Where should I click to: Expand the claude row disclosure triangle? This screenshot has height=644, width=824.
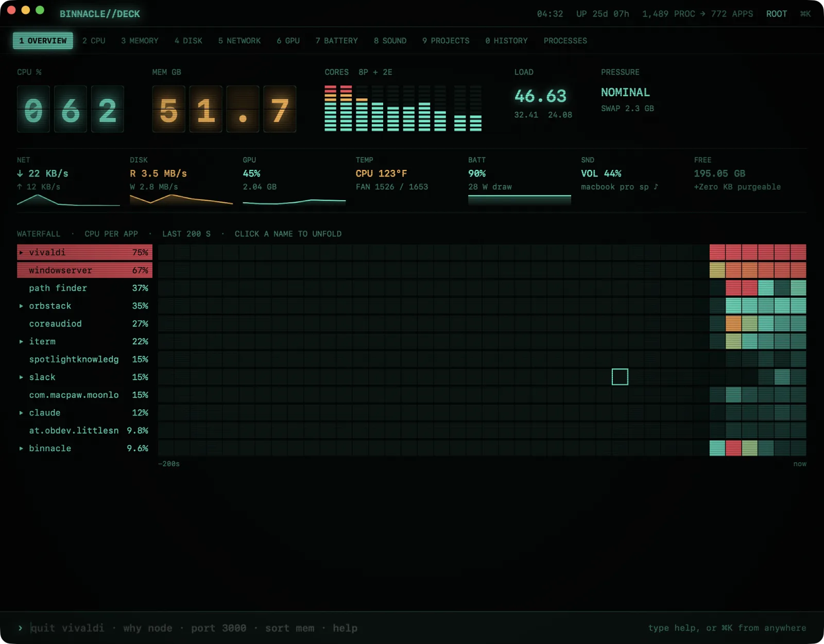point(21,412)
